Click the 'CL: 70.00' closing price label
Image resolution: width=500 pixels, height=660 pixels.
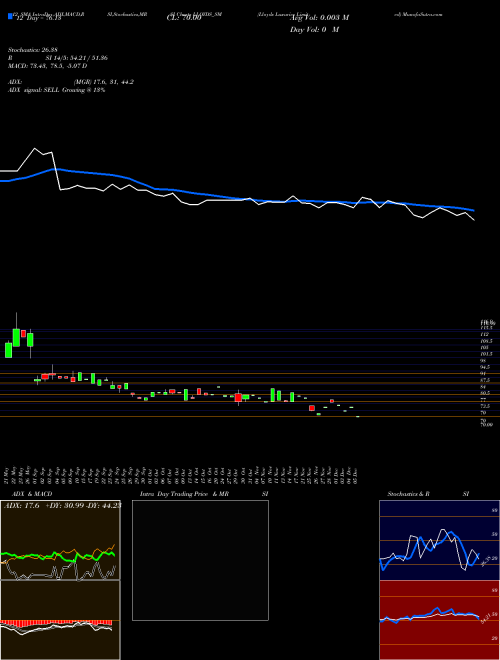(x=184, y=18)
